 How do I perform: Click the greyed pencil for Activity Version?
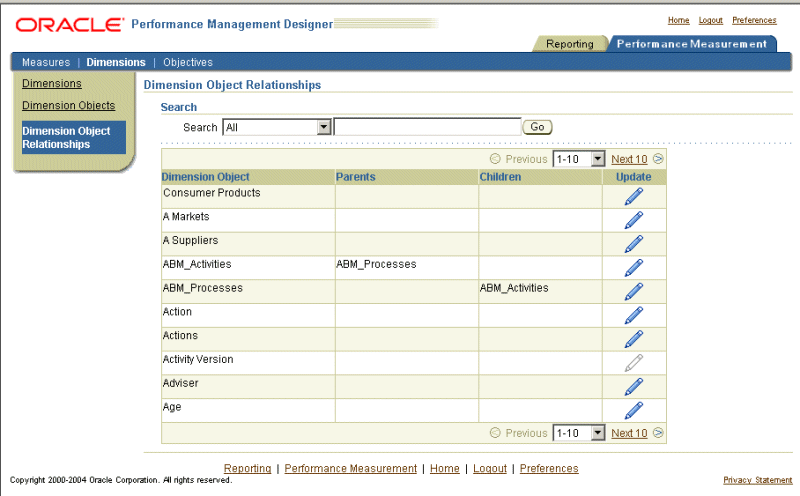click(634, 363)
